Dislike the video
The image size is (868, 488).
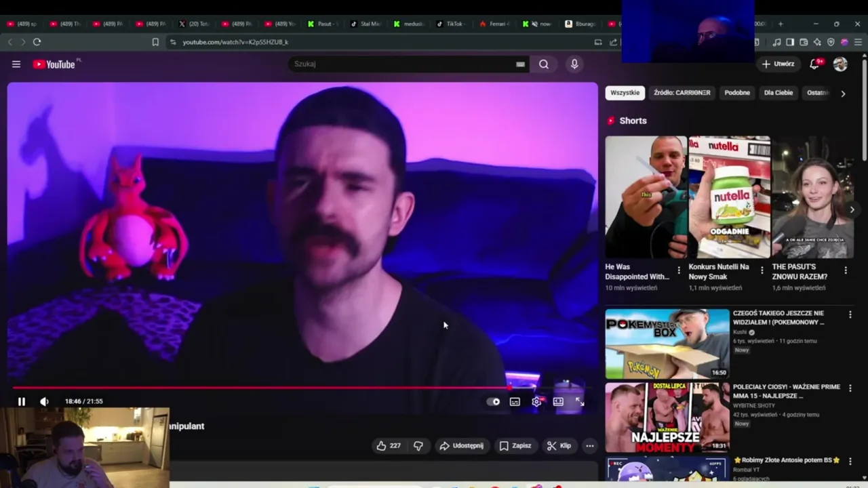click(x=418, y=445)
